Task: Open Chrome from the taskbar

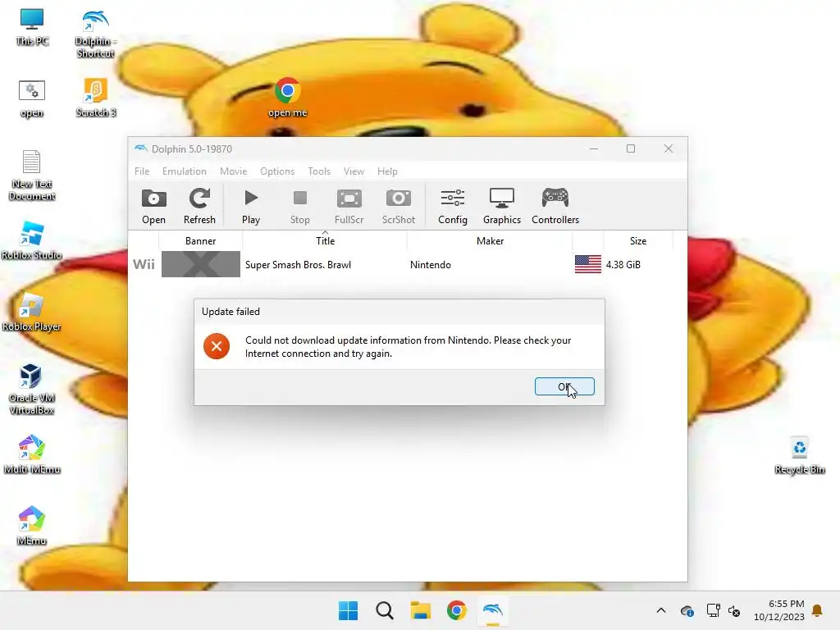Action: 456,610
